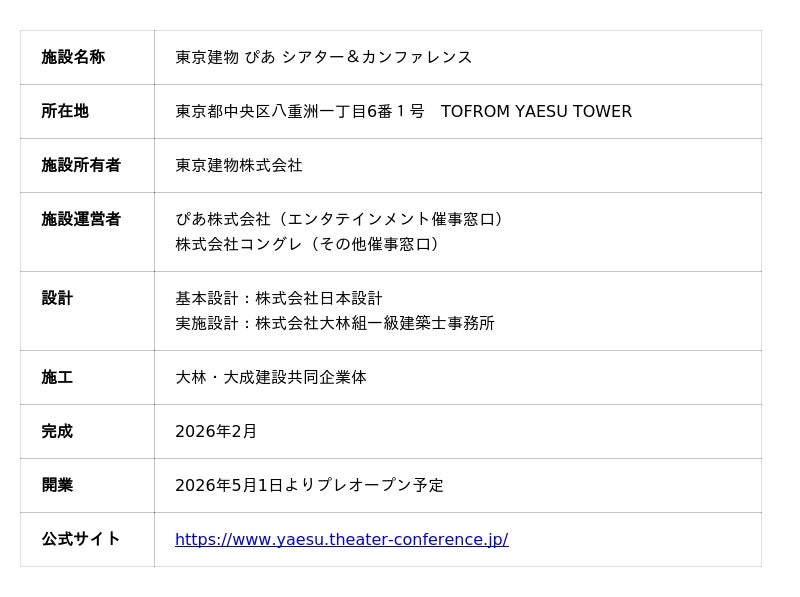Image resolution: width=800 pixels, height=597 pixels.
Task: Select the 東京建物株式会社 owner text
Action: pyautogui.click(x=238, y=165)
